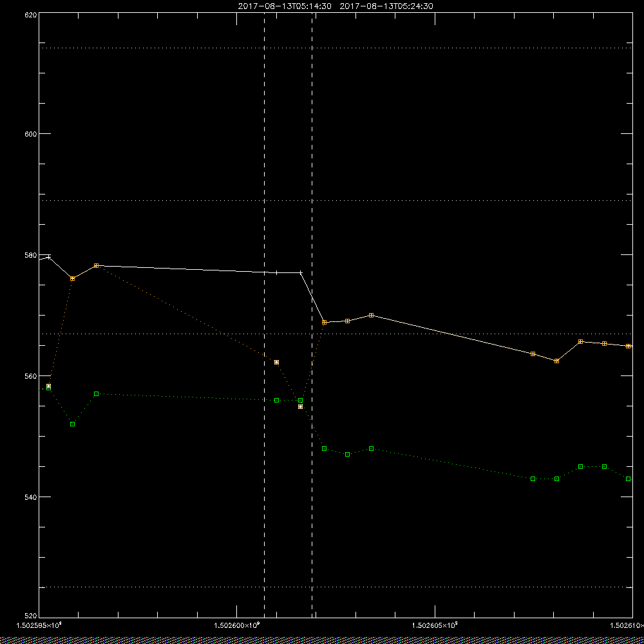Click the end timestamp 2017-08-13T05:24:30 in title
The height and width of the screenshot is (644, 644).
tap(386, 6)
